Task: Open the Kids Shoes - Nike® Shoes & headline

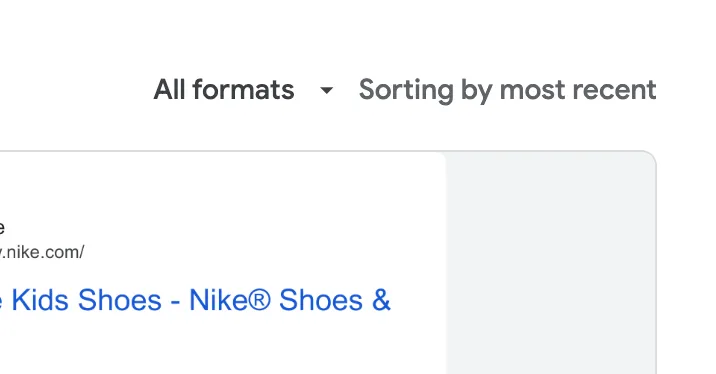Action: point(195,300)
